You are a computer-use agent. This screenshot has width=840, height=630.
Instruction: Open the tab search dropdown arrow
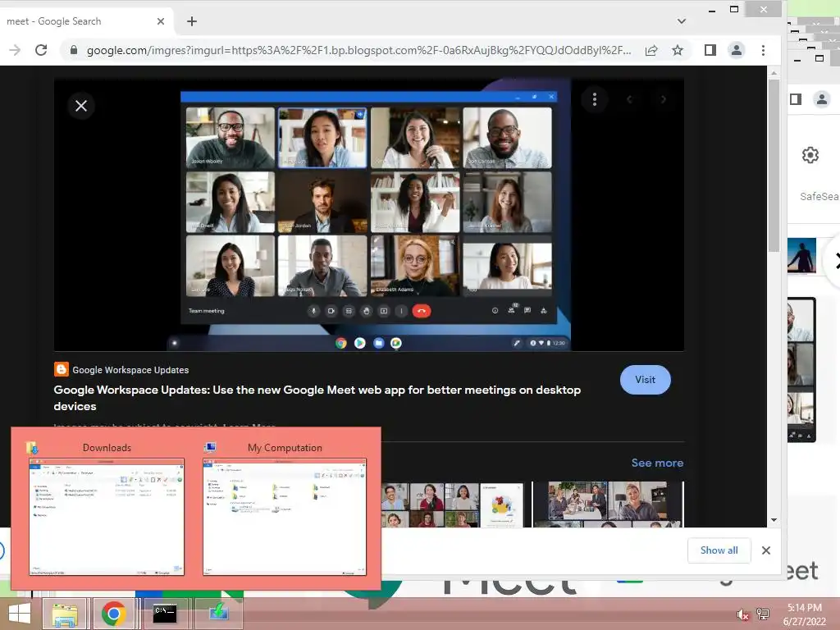682,21
